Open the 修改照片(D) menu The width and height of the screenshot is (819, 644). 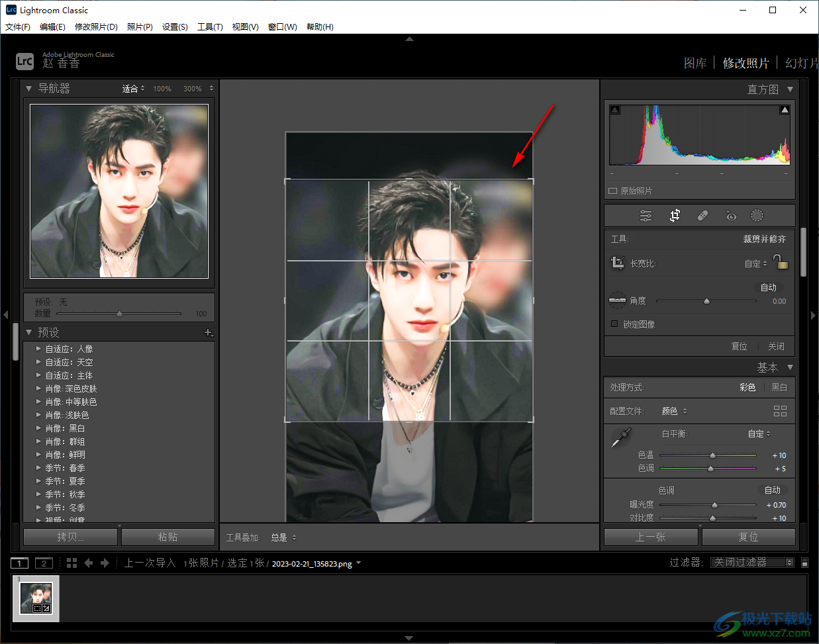tap(96, 27)
